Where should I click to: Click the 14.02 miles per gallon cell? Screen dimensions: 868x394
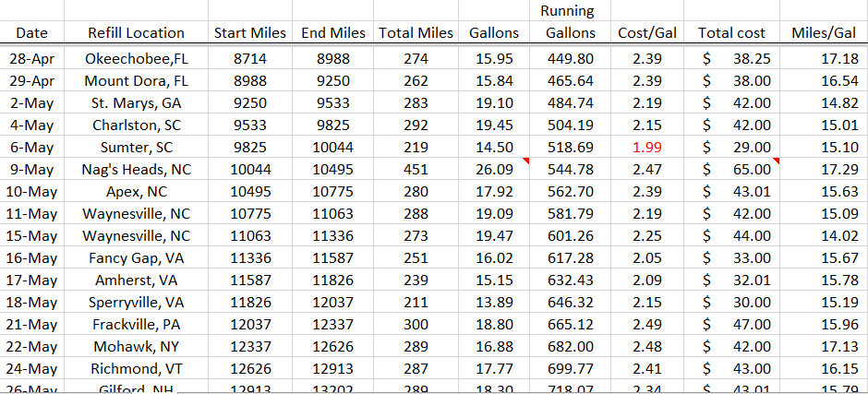(823, 236)
